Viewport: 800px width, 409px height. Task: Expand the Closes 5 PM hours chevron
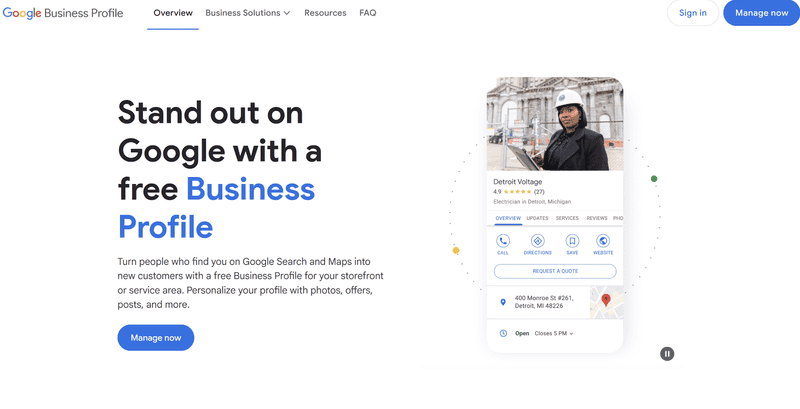coord(571,334)
